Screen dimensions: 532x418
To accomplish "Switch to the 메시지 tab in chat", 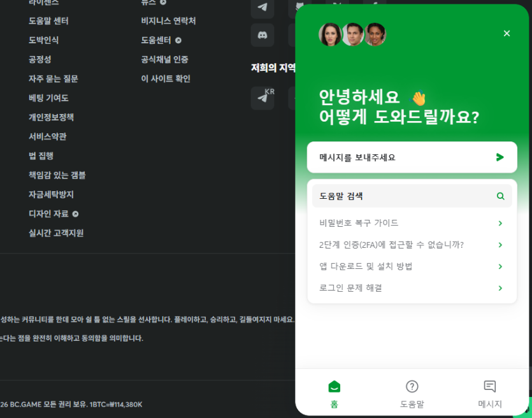I will (x=489, y=393).
